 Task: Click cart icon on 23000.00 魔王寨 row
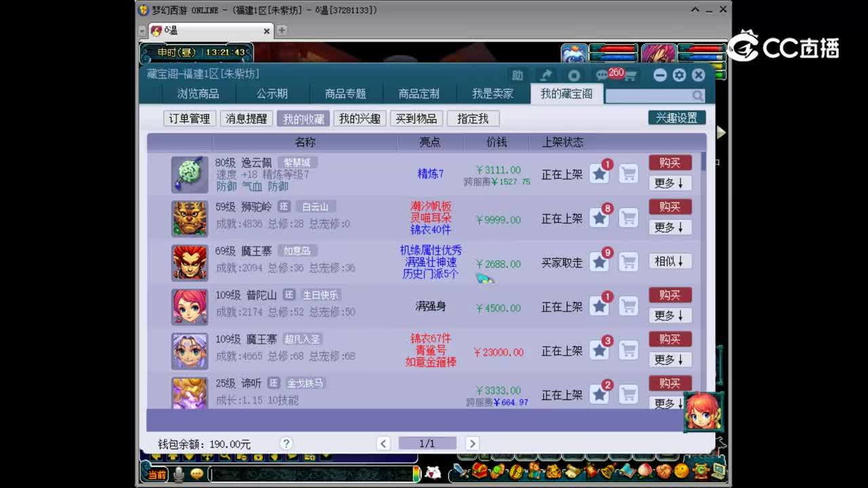tap(629, 350)
